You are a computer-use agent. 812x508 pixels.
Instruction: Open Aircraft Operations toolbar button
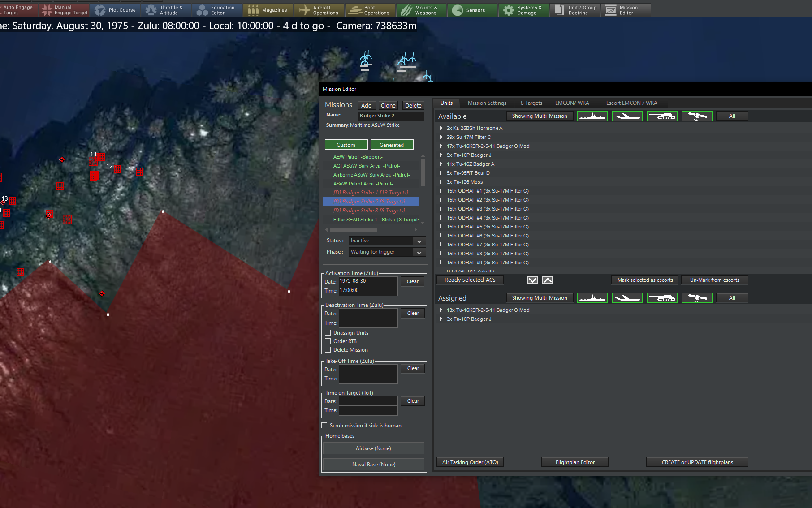pyautogui.click(x=319, y=10)
